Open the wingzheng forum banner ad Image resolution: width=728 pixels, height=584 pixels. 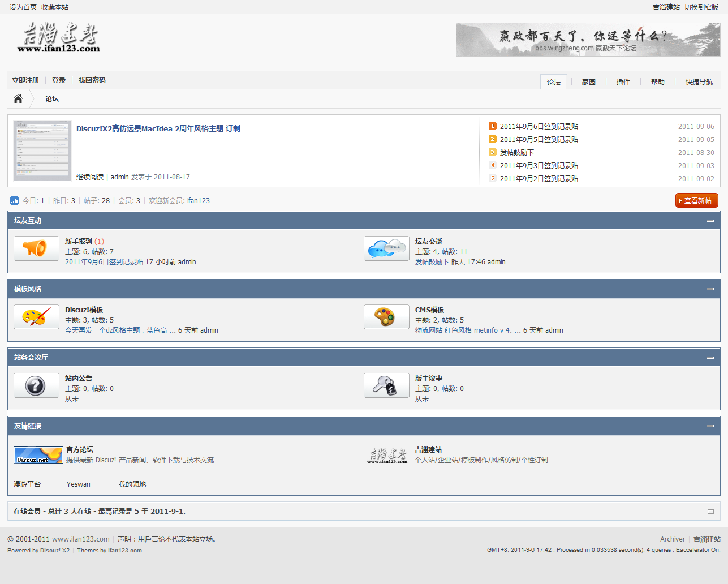pos(588,40)
